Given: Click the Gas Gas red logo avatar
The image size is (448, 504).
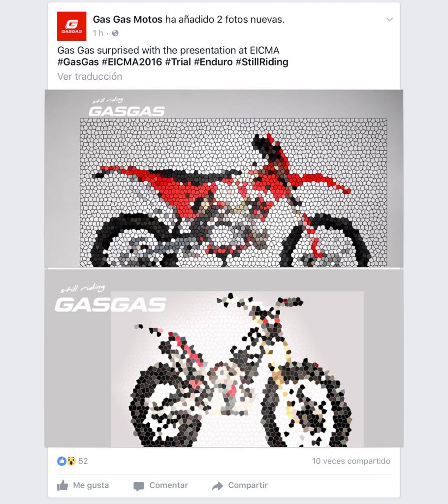Looking at the screenshot, I should coord(71,26).
